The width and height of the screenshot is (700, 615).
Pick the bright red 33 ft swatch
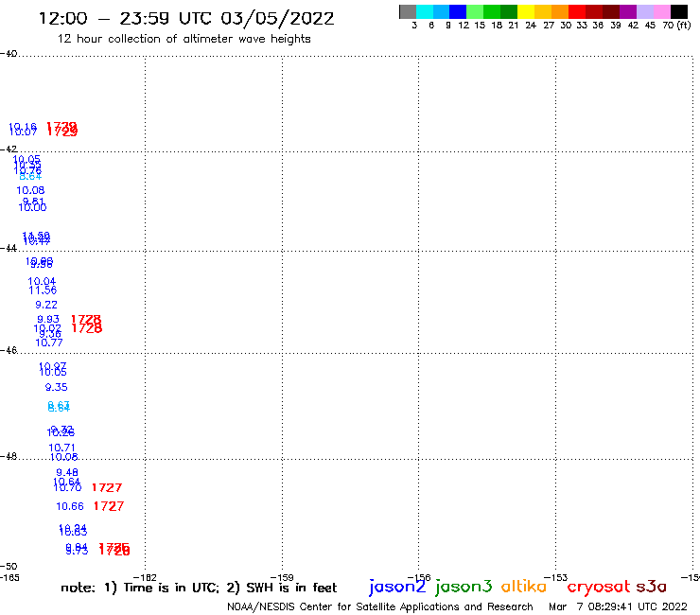[x=576, y=12]
